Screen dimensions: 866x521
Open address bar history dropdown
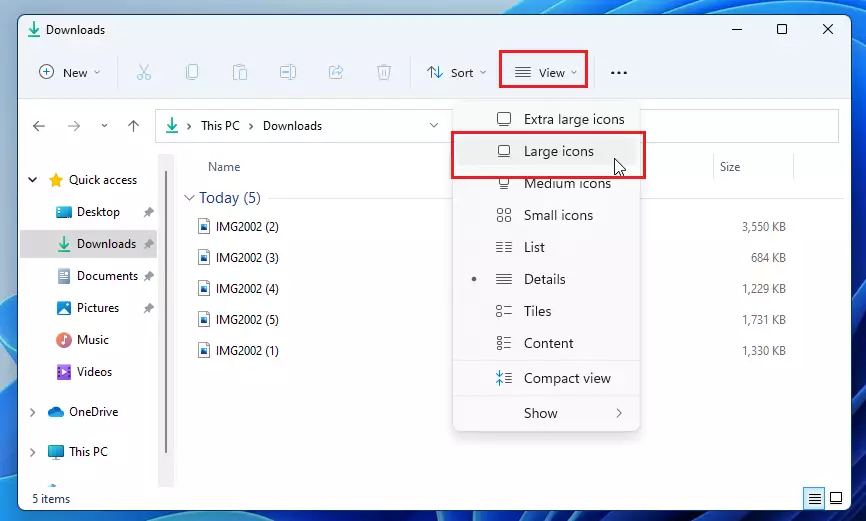click(434, 125)
